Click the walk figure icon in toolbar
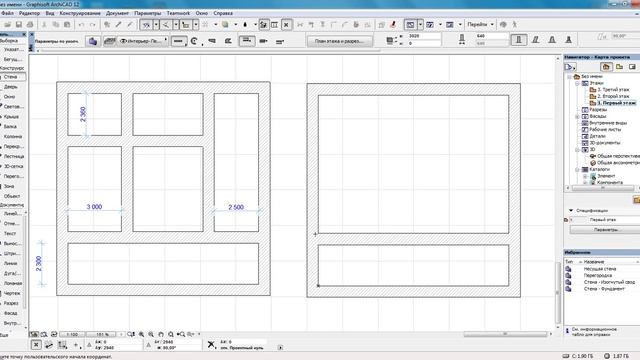Viewport: 640px width, 360px height. (515, 24)
